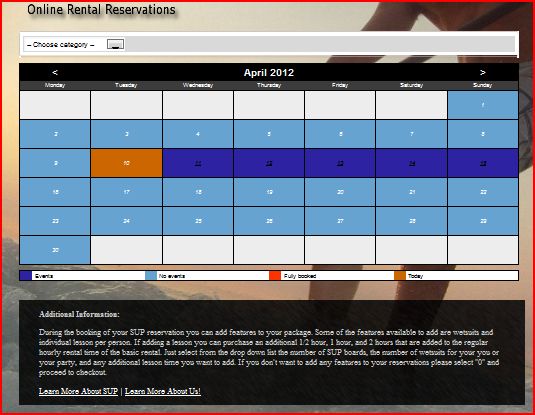
Task: Select April 30 calendar cell
Action: 55,250
